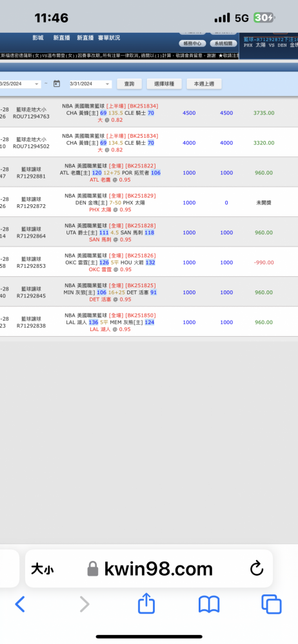Click the 134.5 handicap line value
Viewport: 298px width, 644px height.
click(115, 143)
